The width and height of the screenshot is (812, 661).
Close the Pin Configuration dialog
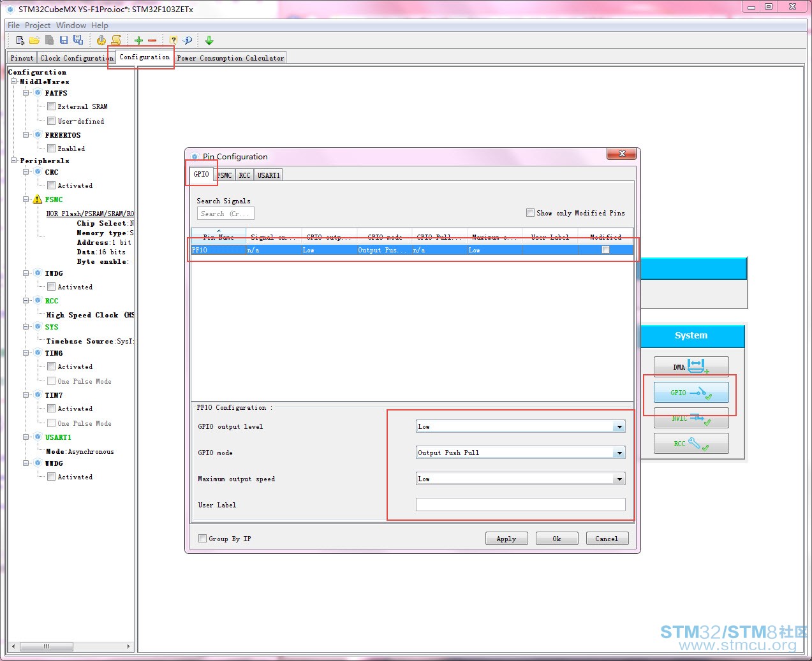[x=621, y=154]
